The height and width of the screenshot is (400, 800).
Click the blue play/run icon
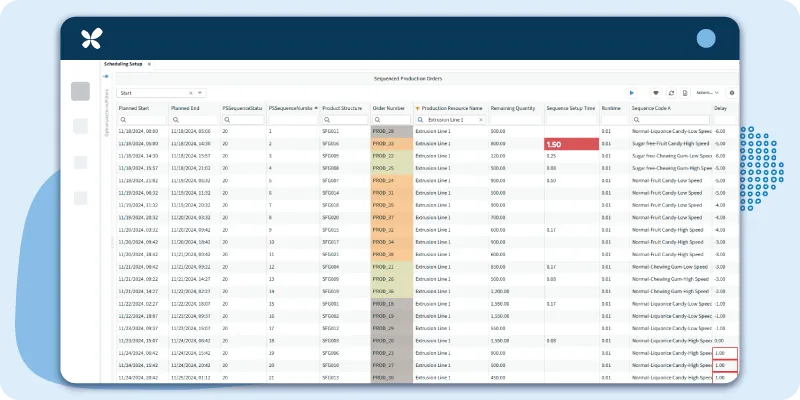tap(631, 92)
